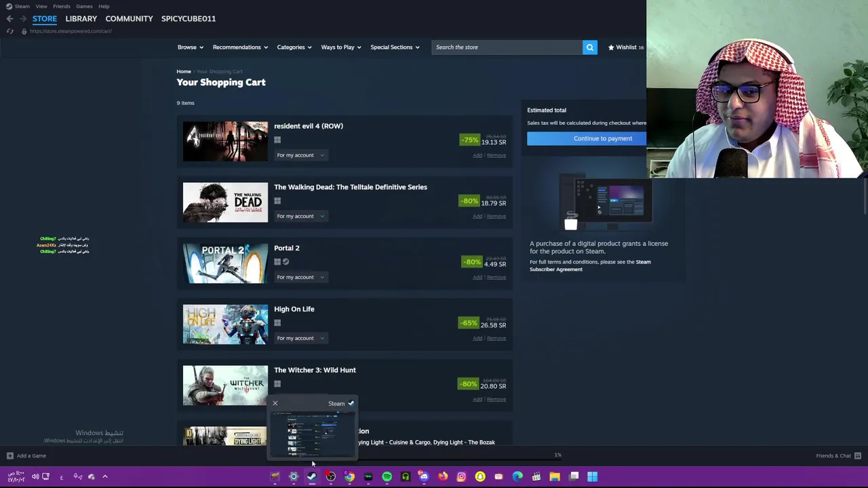Image resolution: width=868 pixels, height=488 pixels.
Task: Switch to the COMMUNITY tab
Action: click(x=129, y=19)
